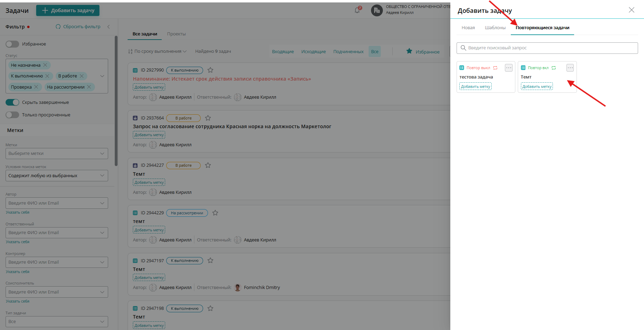Open the Тип задачи dropdown showing Все
Image resolution: width=644 pixels, height=330 pixels.
57,321
